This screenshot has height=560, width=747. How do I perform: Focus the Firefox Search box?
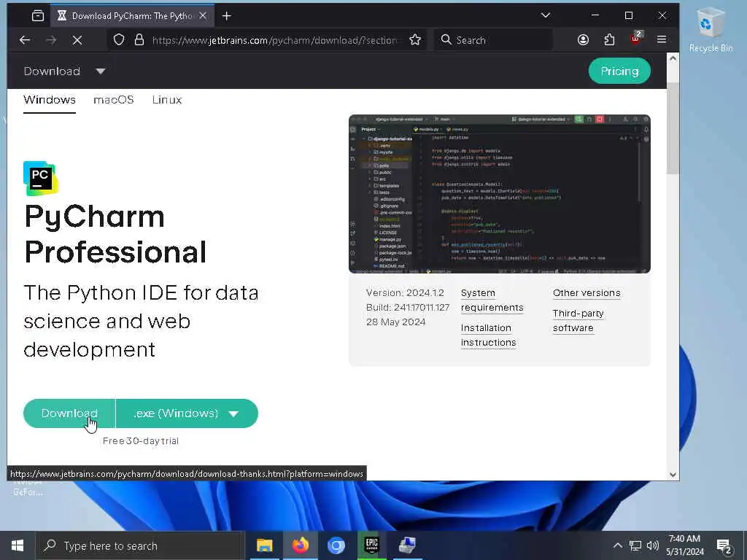point(494,40)
